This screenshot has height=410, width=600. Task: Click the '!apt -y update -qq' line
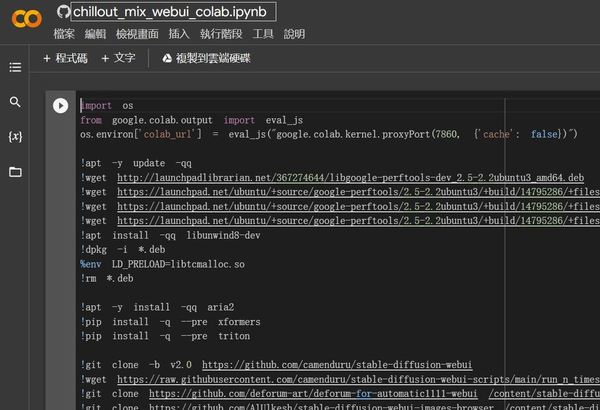pos(136,163)
